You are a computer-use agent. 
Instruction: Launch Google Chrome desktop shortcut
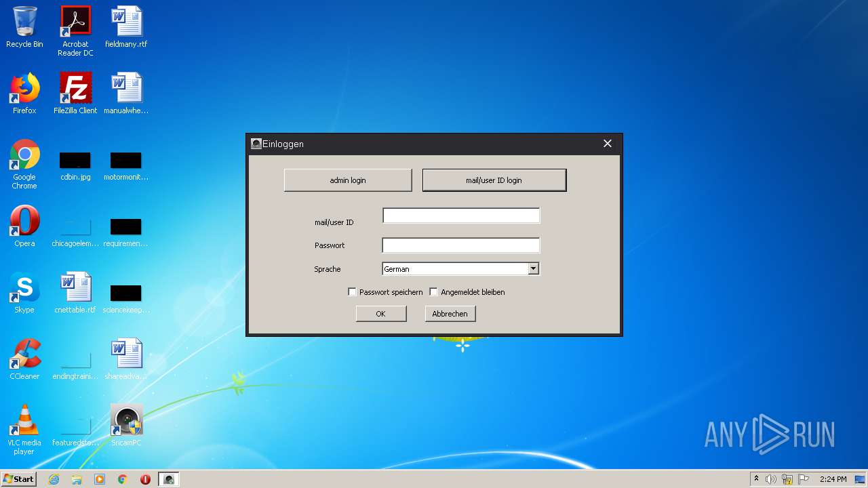tap(24, 164)
